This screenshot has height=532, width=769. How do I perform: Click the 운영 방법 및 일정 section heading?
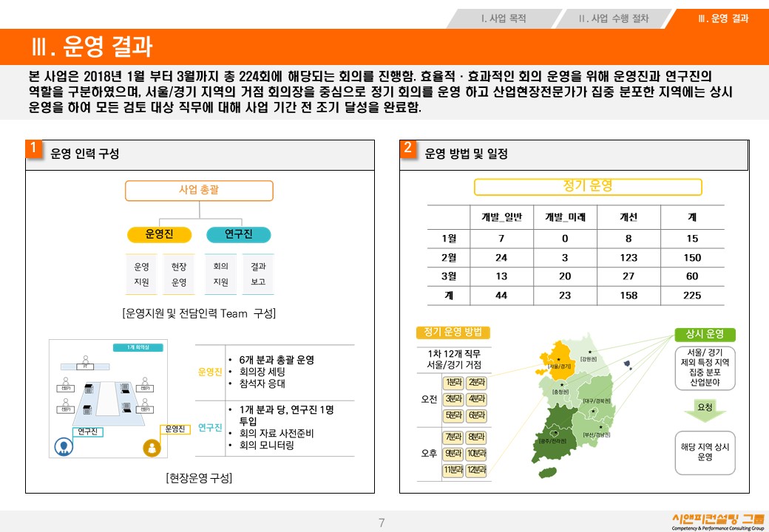tap(467, 154)
